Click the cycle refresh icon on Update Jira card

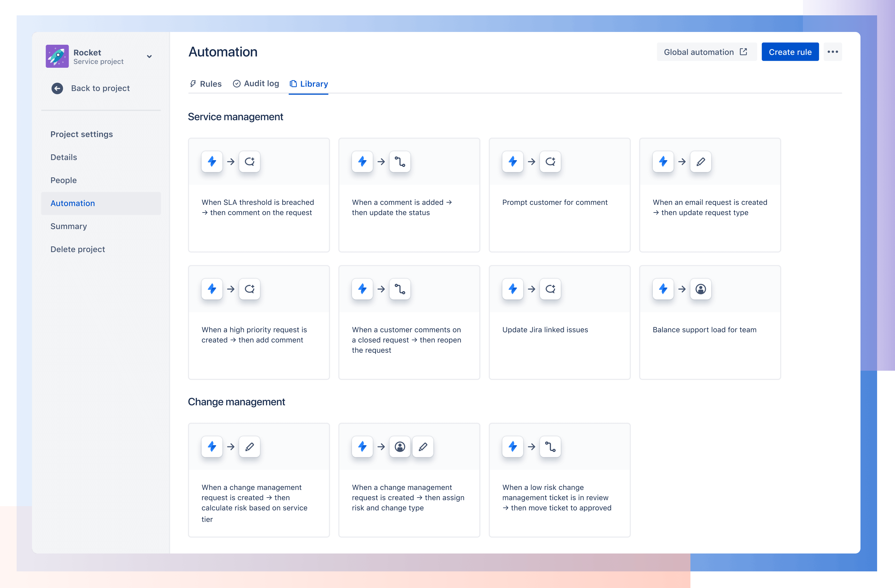coord(550,289)
